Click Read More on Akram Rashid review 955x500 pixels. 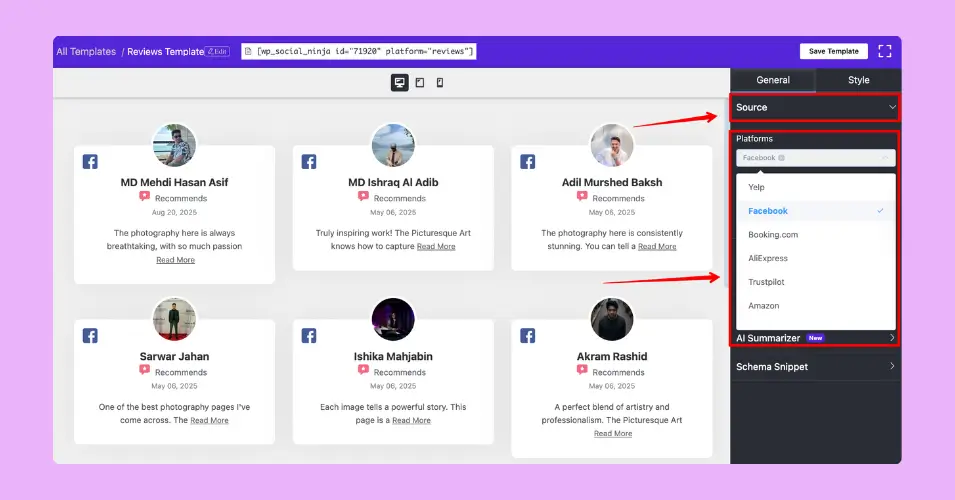pos(613,434)
